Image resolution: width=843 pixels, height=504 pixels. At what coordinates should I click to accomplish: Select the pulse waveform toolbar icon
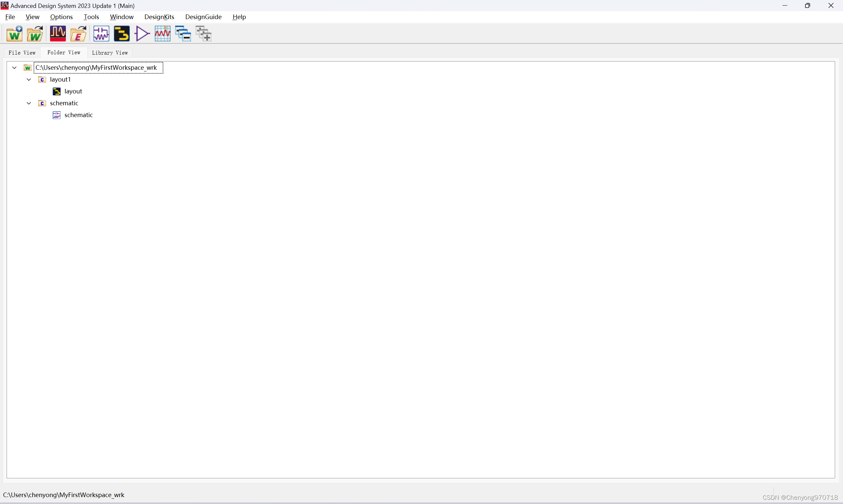click(x=58, y=33)
